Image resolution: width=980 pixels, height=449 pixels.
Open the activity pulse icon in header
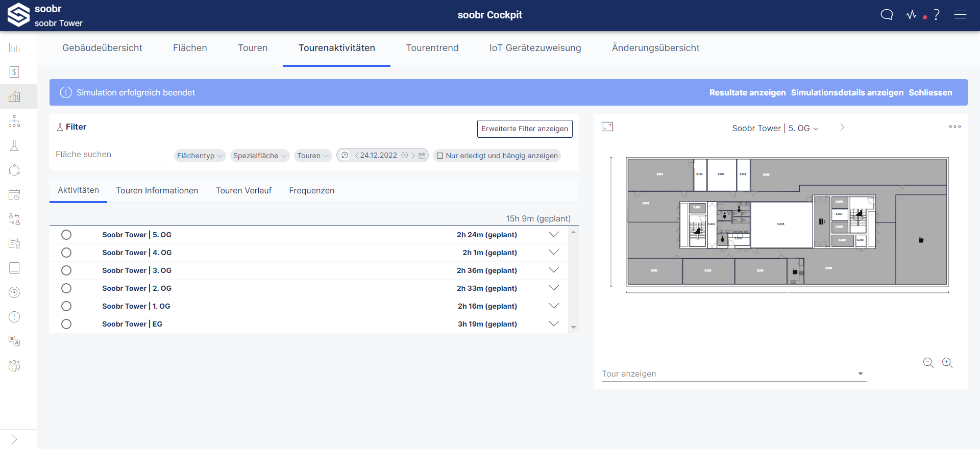[912, 15]
